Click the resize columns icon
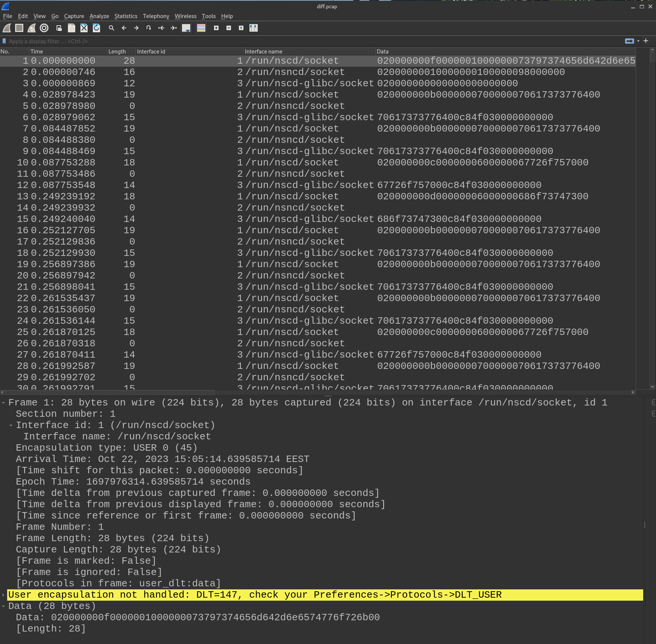Screen dimensions: 656x644 254,28
